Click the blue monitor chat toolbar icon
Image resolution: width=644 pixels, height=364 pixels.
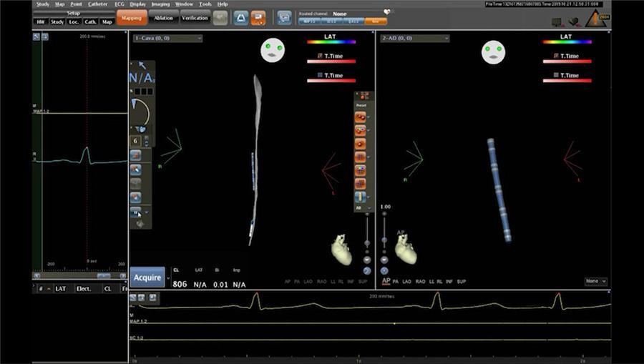284,18
